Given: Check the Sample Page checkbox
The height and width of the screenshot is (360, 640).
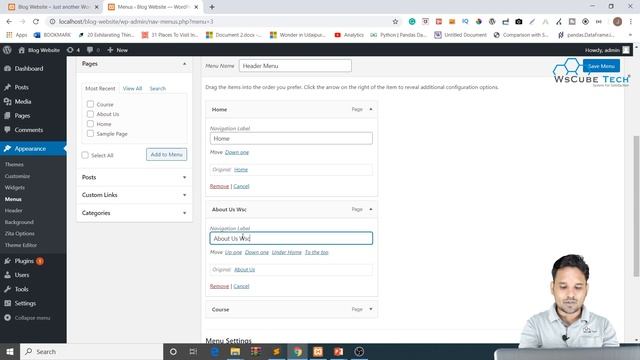Looking at the screenshot, I should [x=90, y=133].
